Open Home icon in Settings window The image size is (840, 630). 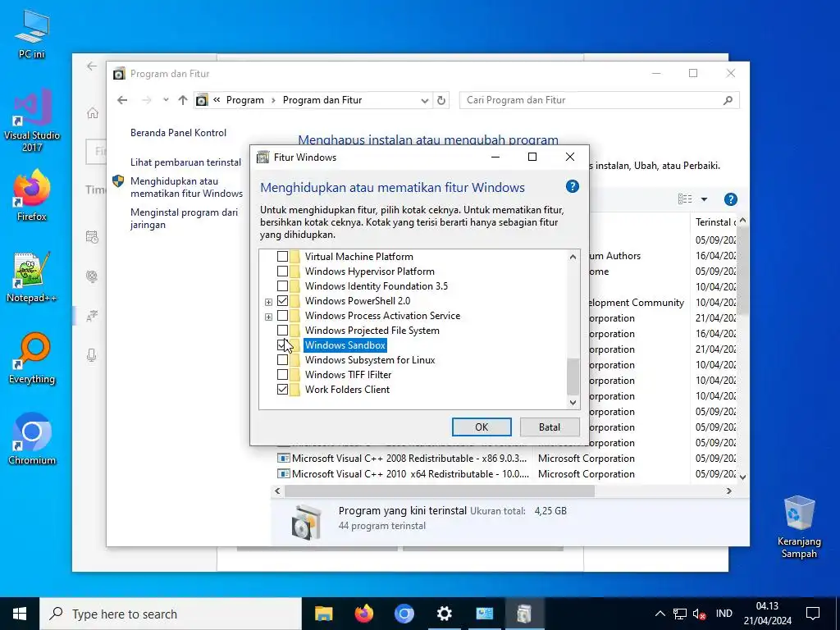93,113
